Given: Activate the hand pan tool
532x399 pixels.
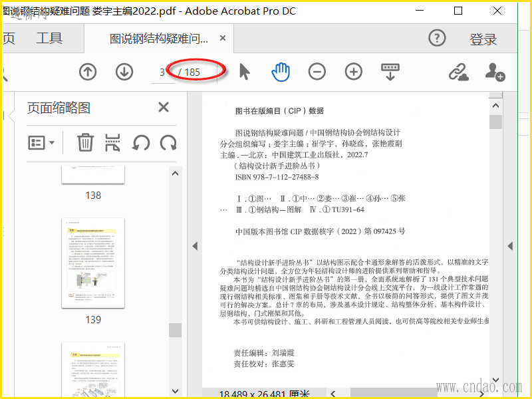Looking at the screenshot, I should [281, 72].
